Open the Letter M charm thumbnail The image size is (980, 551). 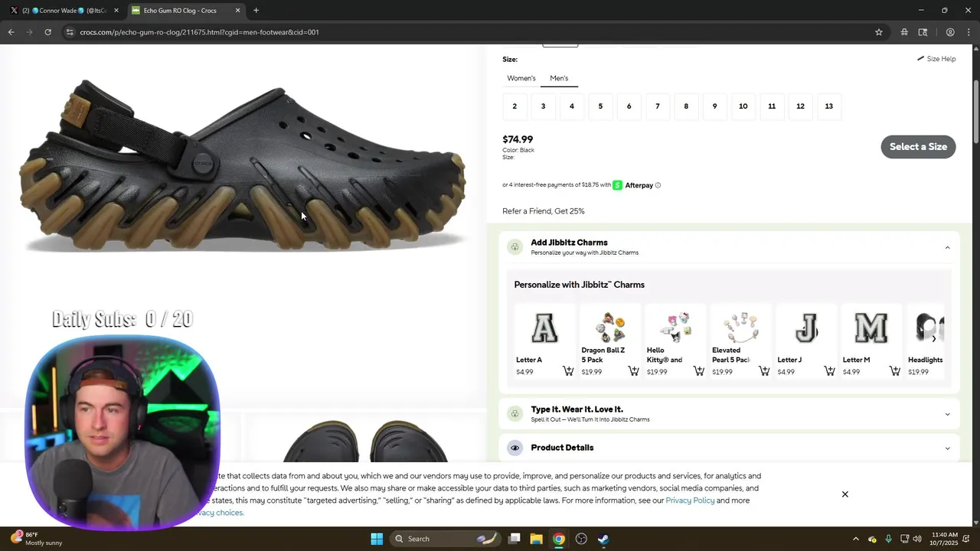(871, 328)
